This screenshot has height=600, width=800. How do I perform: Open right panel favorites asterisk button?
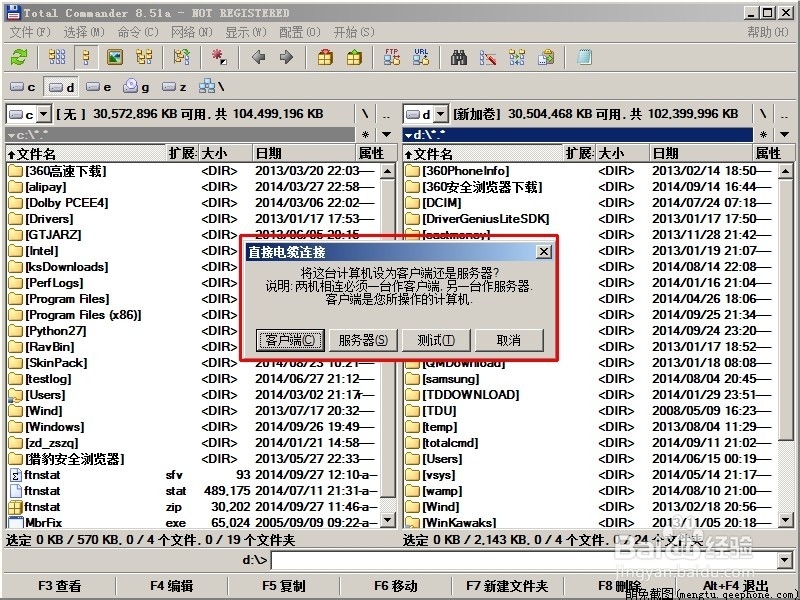(763, 135)
